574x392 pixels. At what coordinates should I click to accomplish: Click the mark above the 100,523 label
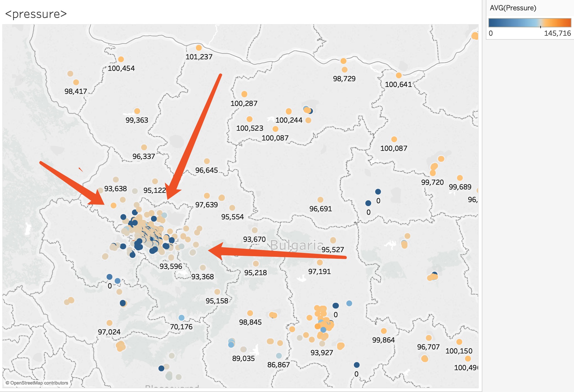click(250, 119)
